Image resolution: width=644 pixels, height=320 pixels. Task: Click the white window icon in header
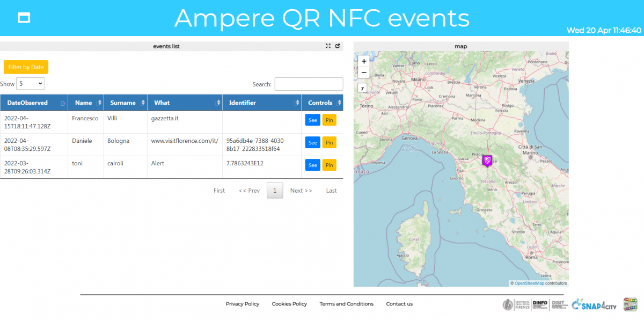pyautogui.click(x=24, y=18)
